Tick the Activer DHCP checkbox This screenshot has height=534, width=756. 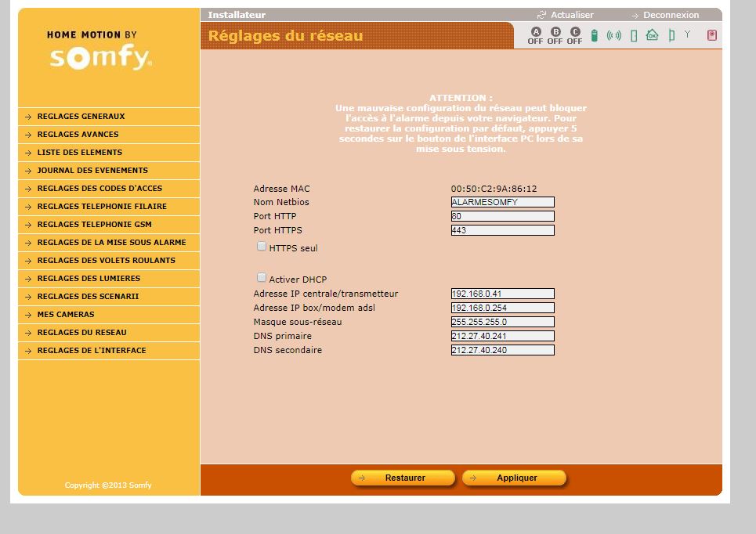[262, 278]
